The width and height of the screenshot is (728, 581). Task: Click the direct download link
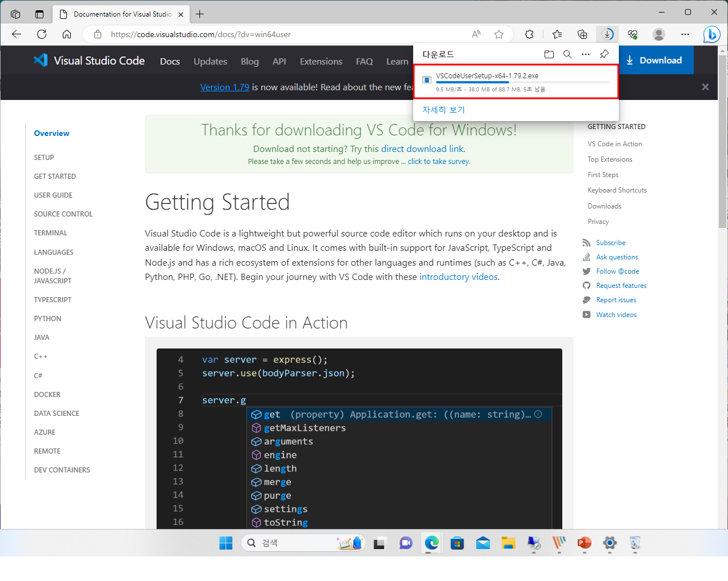click(x=423, y=149)
